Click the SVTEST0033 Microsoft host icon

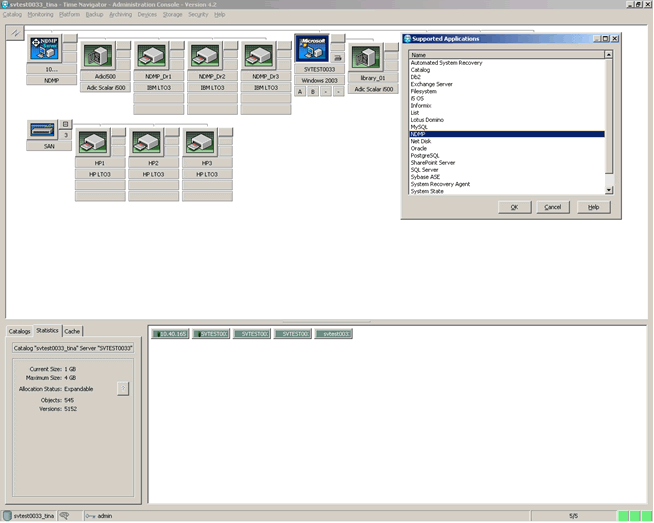pos(312,48)
